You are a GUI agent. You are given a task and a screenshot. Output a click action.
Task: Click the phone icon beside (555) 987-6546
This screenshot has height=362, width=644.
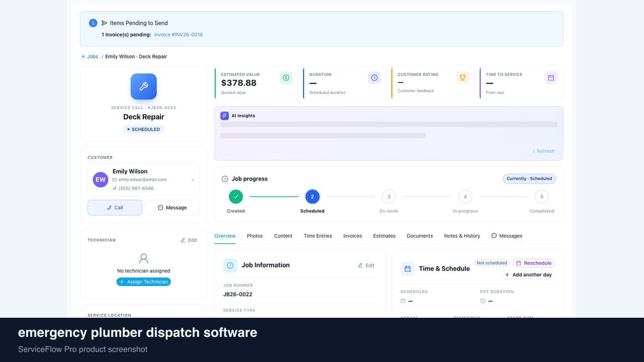tap(115, 188)
